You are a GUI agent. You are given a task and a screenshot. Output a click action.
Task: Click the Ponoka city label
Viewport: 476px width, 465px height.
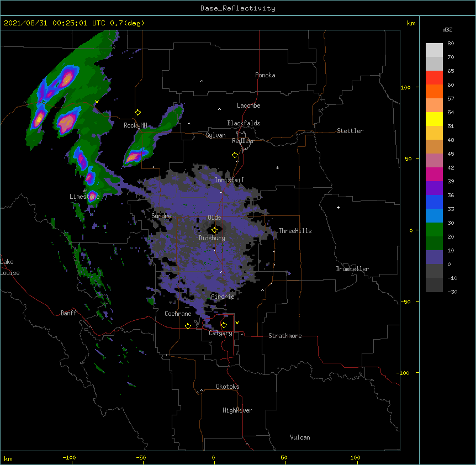(265, 75)
